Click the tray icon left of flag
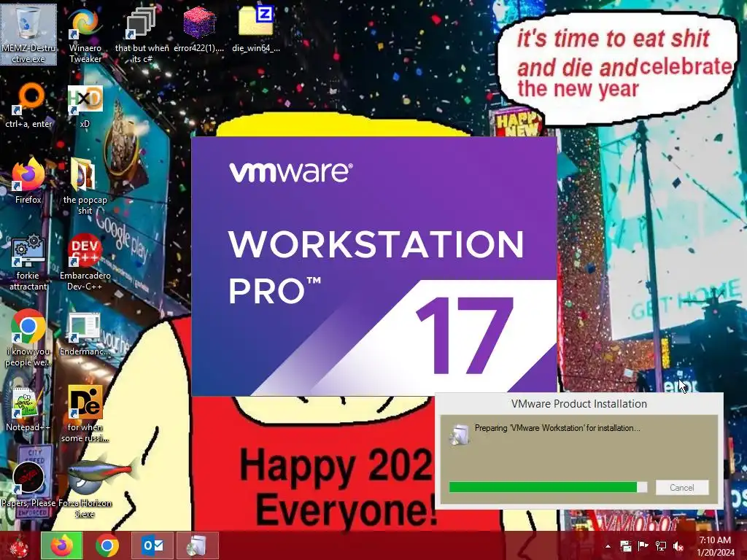 point(625,546)
